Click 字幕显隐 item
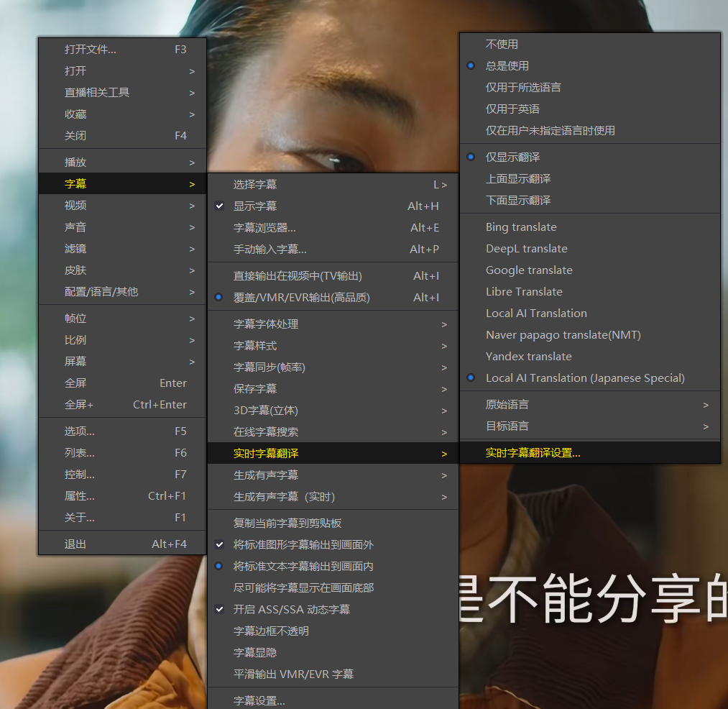The height and width of the screenshot is (709, 728). click(x=333, y=652)
